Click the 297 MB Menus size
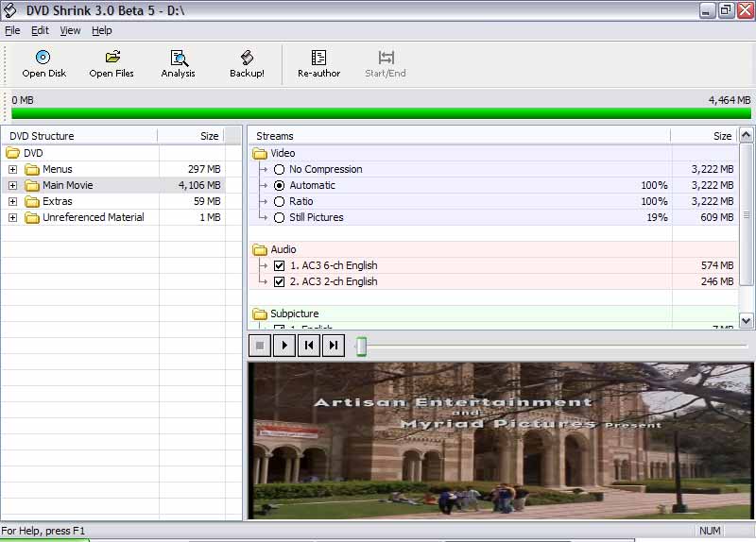 [x=204, y=170]
